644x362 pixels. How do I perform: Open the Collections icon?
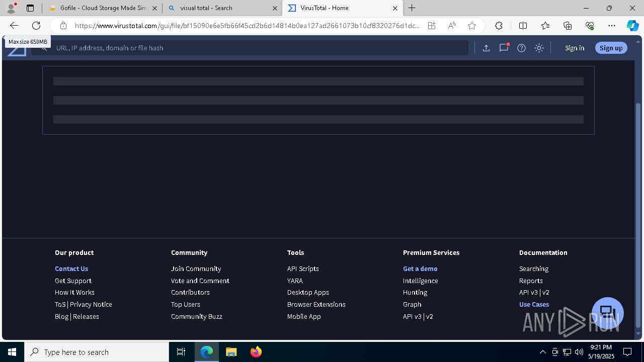tap(568, 26)
